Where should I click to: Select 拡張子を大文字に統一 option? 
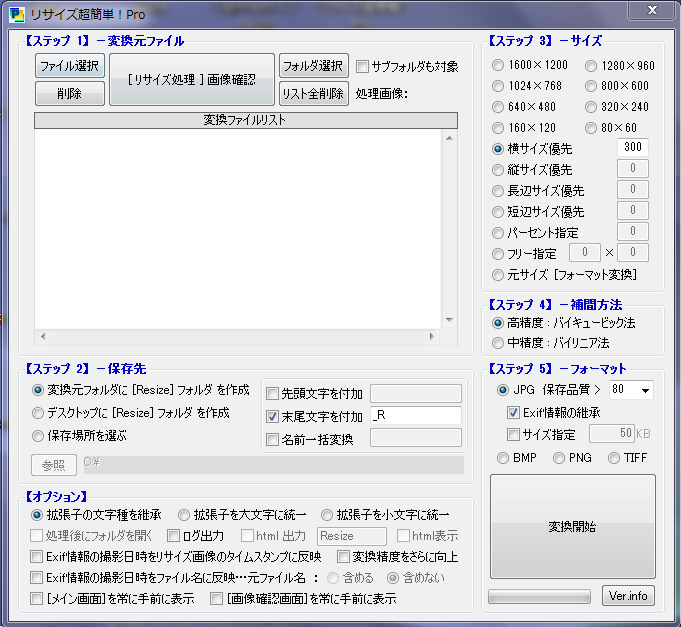coord(184,515)
